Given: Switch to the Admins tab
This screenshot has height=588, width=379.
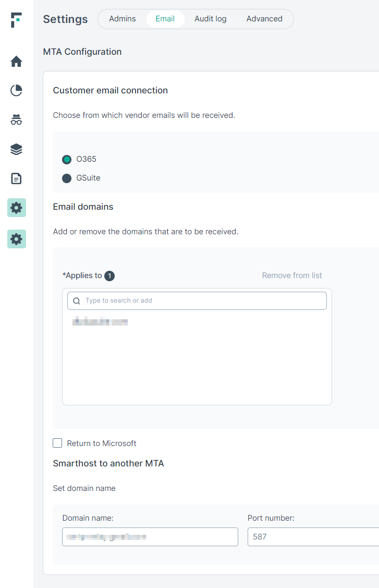Looking at the screenshot, I should click(x=122, y=18).
